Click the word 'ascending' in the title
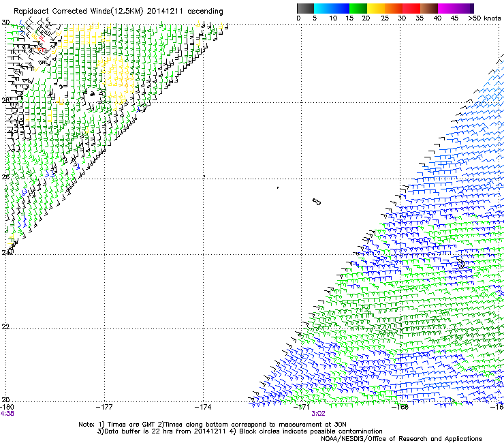 click(x=205, y=12)
